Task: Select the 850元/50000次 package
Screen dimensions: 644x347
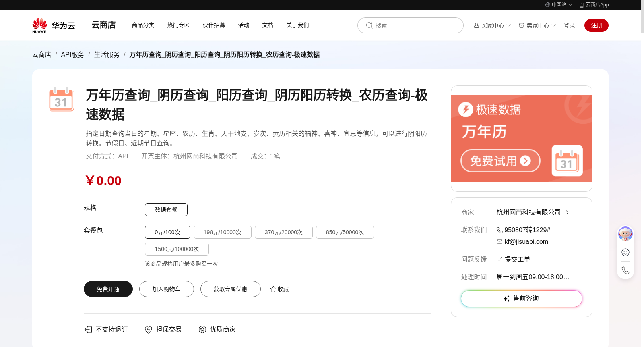Action: tap(345, 232)
